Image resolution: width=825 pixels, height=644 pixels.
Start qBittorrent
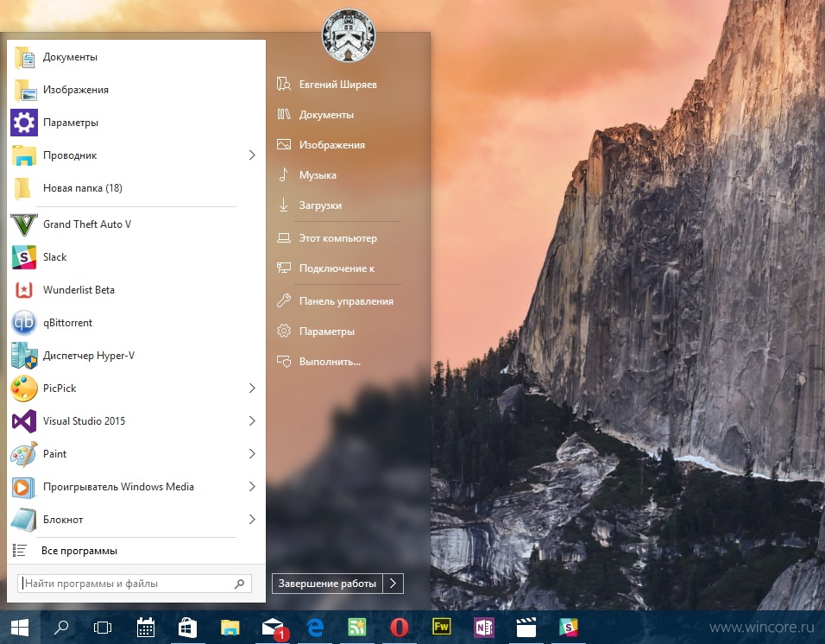pyautogui.click(x=136, y=323)
